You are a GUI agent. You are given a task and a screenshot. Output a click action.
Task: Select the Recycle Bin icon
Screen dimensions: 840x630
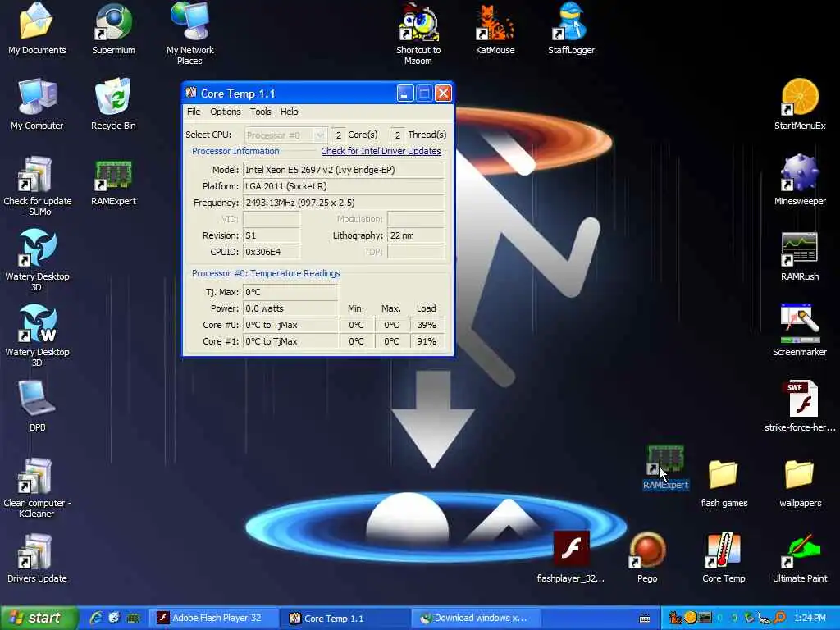[113, 104]
